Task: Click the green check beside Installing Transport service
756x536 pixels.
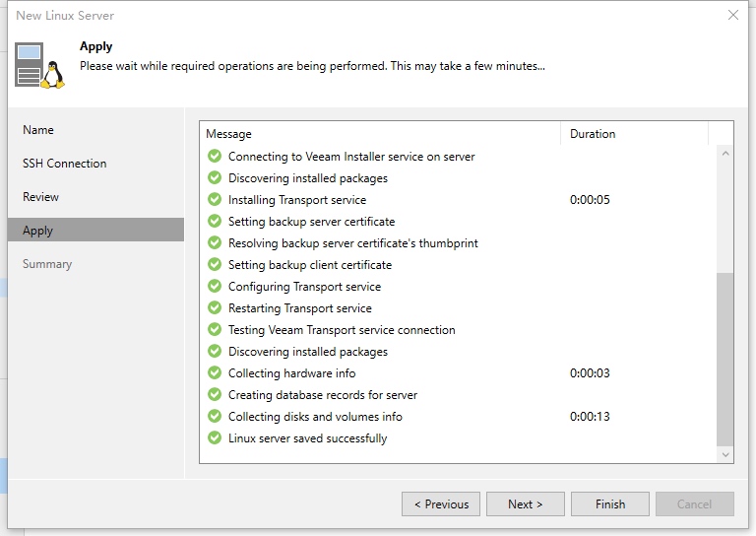Action: (x=215, y=199)
